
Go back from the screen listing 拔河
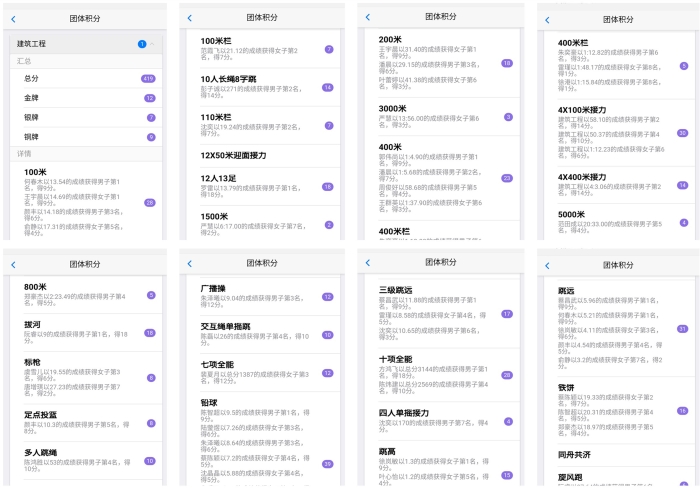pyautogui.click(x=14, y=265)
